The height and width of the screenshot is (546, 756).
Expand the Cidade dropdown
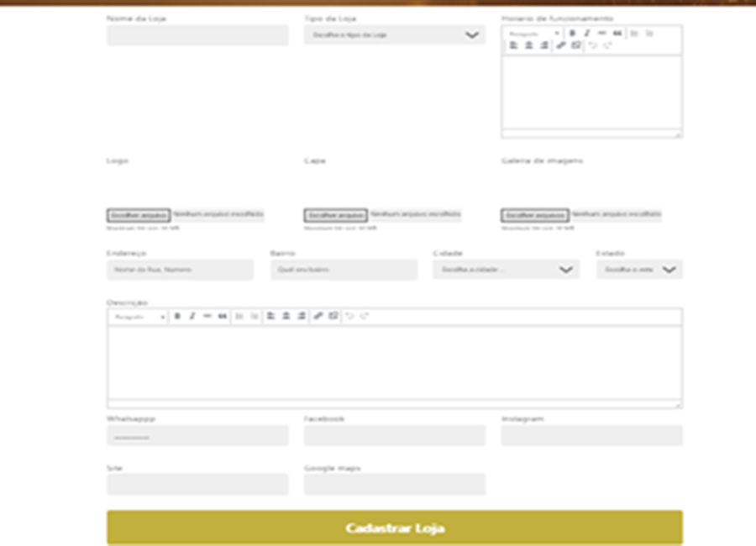[506, 270]
